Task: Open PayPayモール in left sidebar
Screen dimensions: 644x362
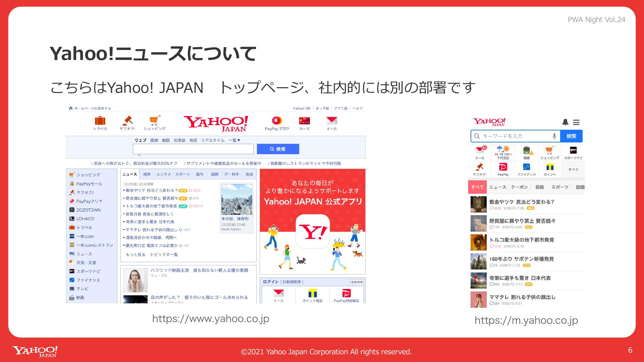Action: pyautogui.click(x=89, y=184)
